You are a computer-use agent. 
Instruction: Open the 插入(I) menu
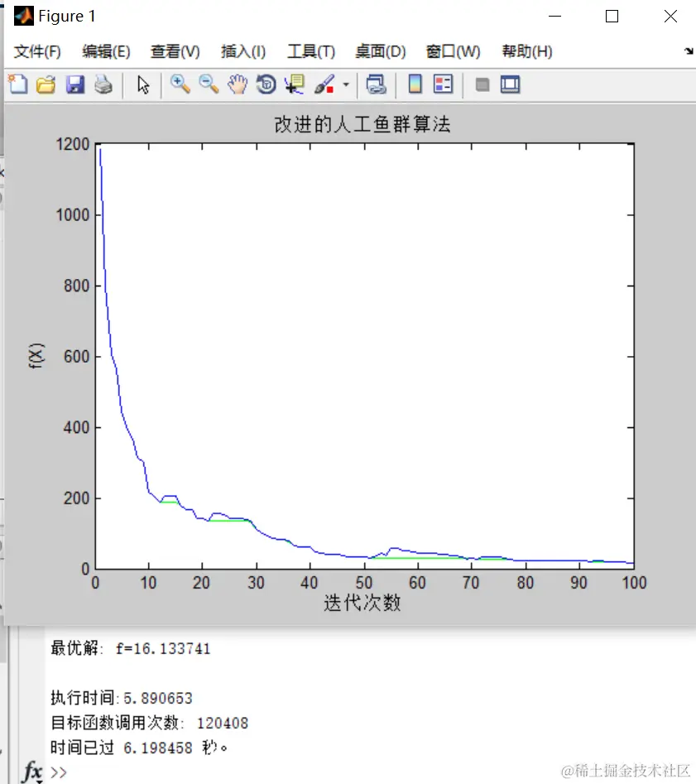tap(243, 51)
